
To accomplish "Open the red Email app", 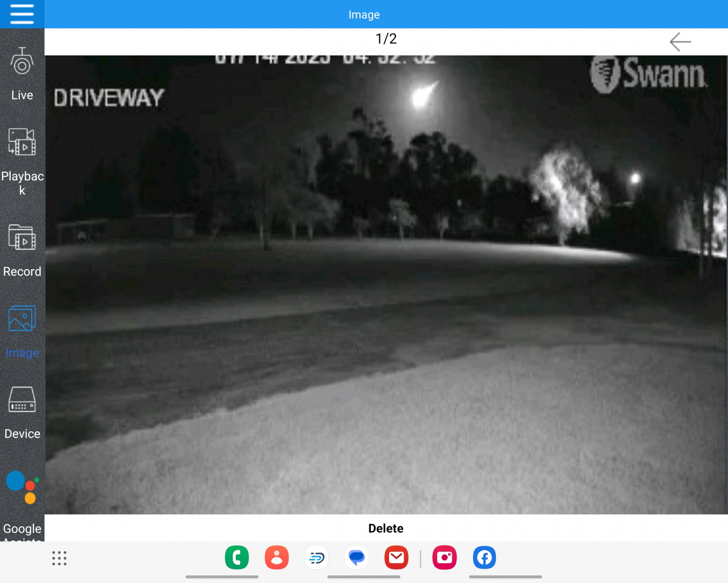I will click(x=396, y=558).
